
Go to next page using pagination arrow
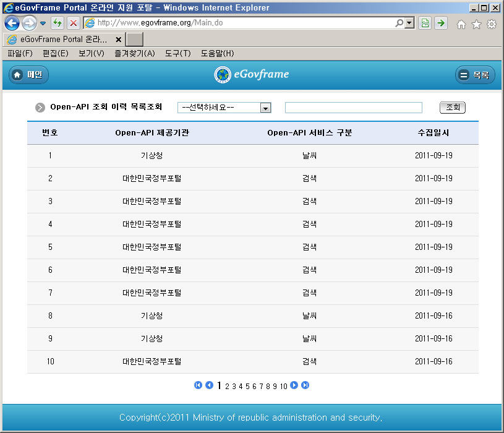tap(294, 385)
